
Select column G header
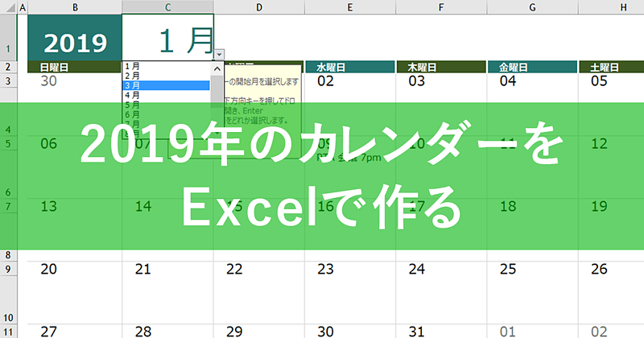[x=533, y=6]
